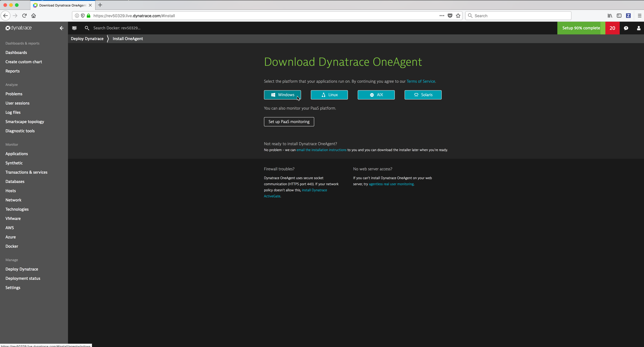Save page to Pocket
This screenshot has height=347, width=644.
point(450,15)
